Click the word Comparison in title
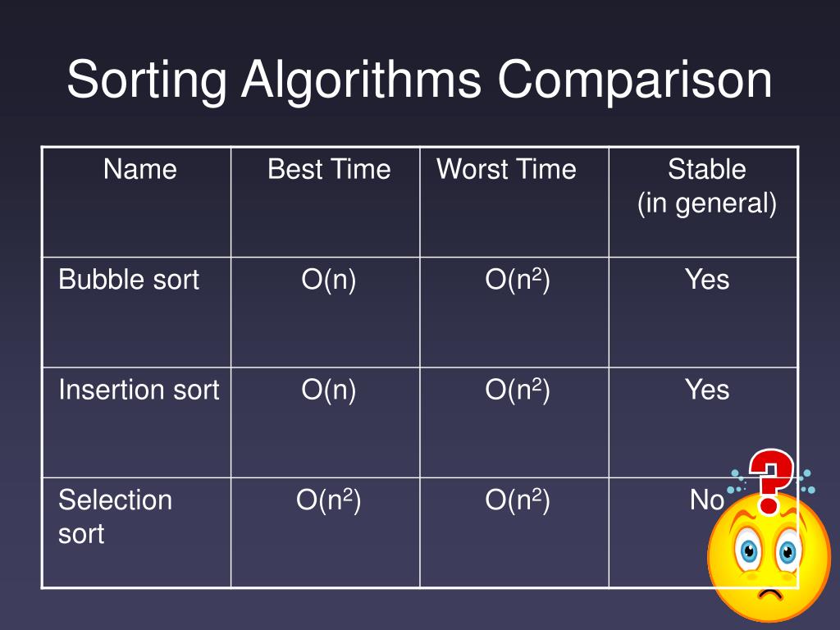Image resolution: width=840 pixels, height=630 pixels. click(636, 80)
